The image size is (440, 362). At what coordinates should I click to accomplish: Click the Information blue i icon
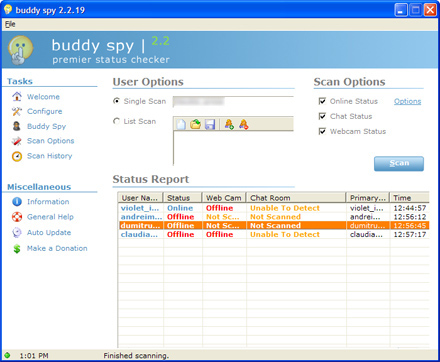17,202
